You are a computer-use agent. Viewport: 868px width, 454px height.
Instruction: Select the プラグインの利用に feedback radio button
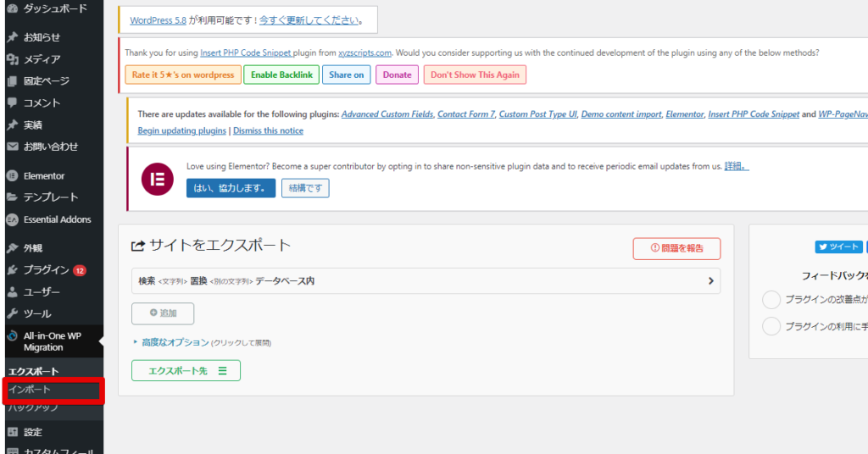(771, 326)
